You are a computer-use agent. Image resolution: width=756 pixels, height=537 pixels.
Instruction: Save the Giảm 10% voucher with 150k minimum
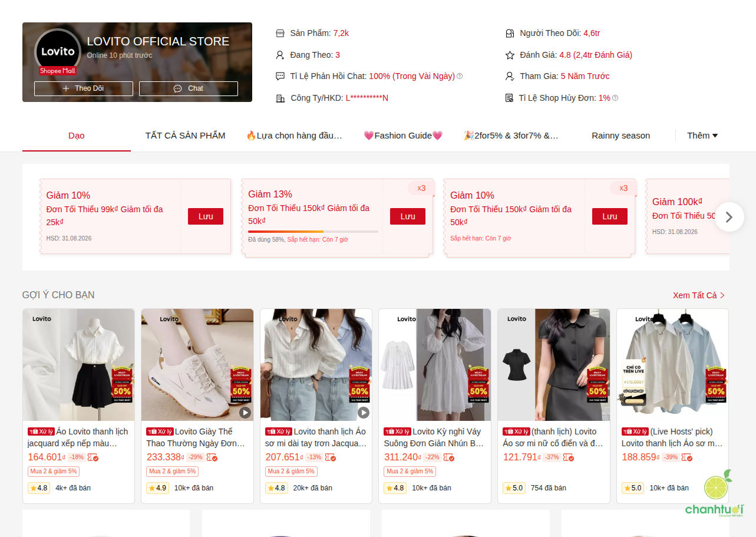point(610,216)
